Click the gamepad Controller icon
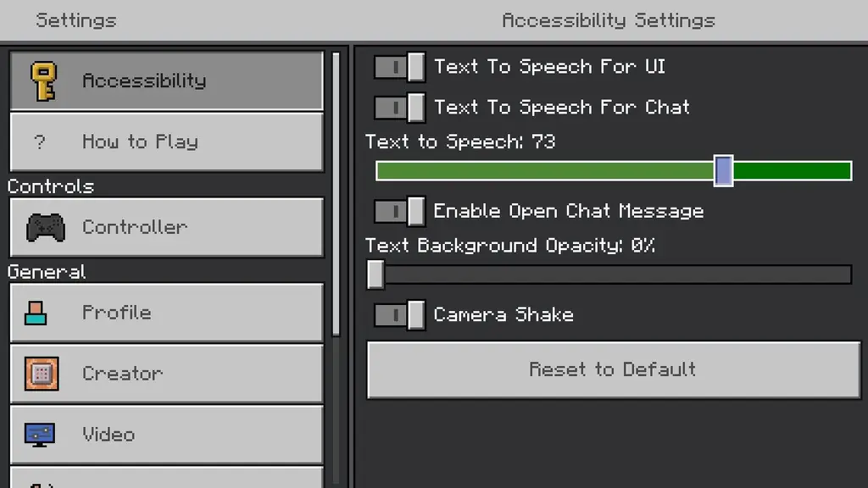 pyautogui.click(x=46, y=227)
